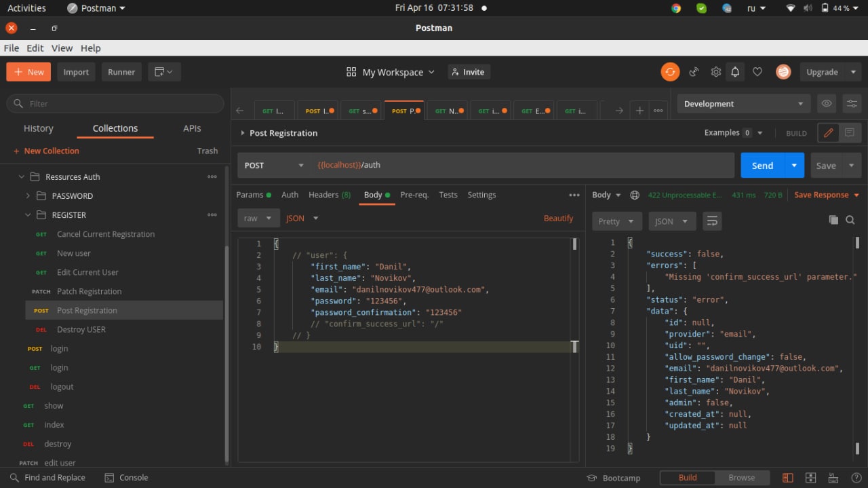
Task: Switch to the edit pencil mode icon
Action: point(828,133)
